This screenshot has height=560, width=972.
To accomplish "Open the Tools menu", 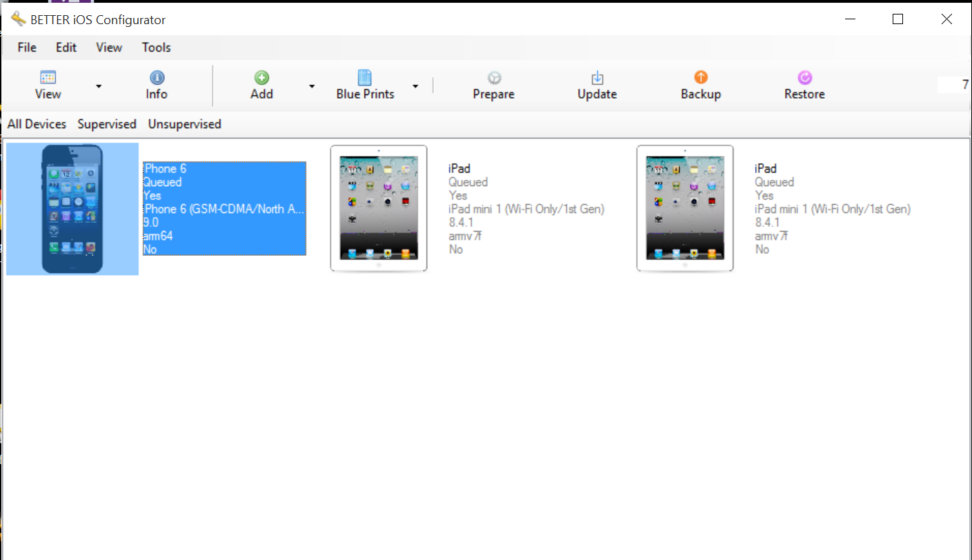I will [157, 48].
